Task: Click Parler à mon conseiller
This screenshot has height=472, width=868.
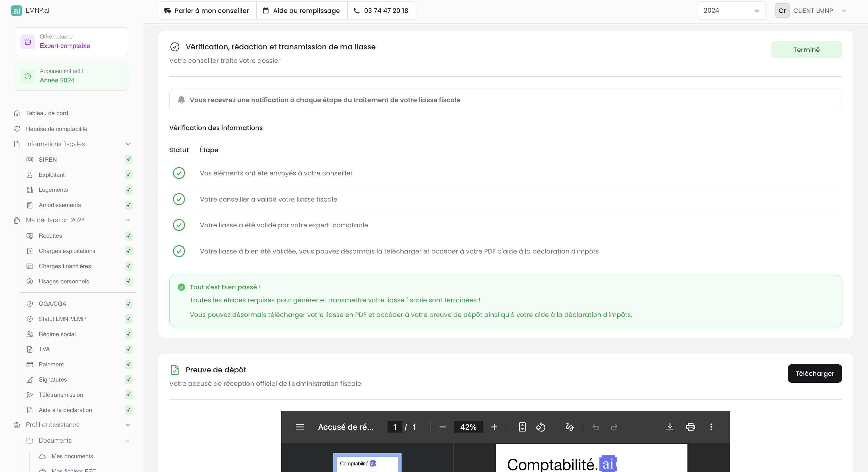Action: tap(207, 10)
